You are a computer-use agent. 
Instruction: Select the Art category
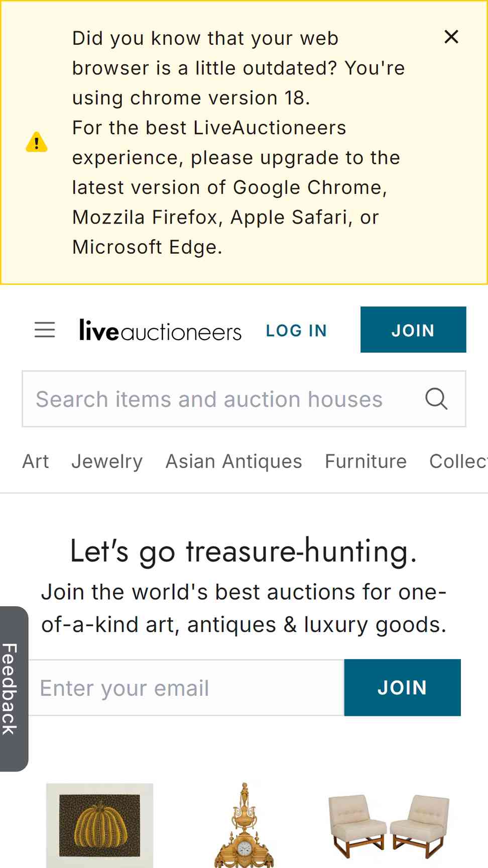coord(36,461)
